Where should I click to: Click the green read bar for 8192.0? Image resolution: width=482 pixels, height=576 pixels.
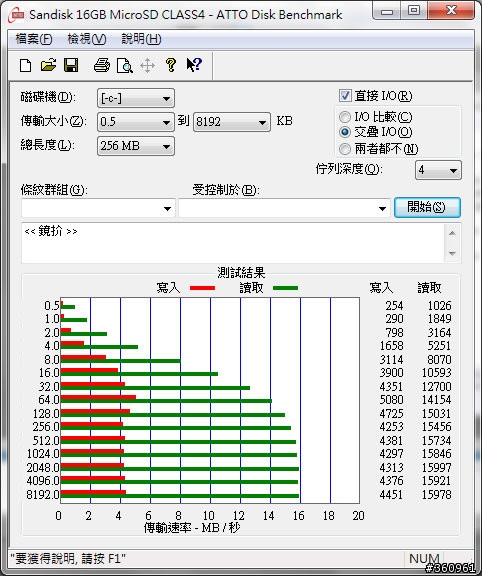pyautogui.click(x=180, y=496)
